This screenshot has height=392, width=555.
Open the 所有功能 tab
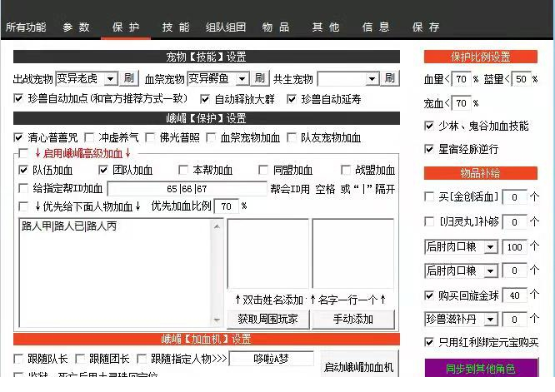pyautogui.click(x=26, y=27)
